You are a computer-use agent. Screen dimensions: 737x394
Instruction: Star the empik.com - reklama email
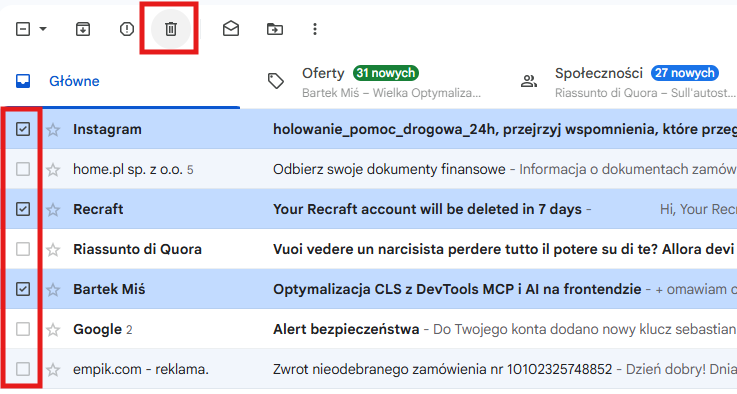pos(53,370)
